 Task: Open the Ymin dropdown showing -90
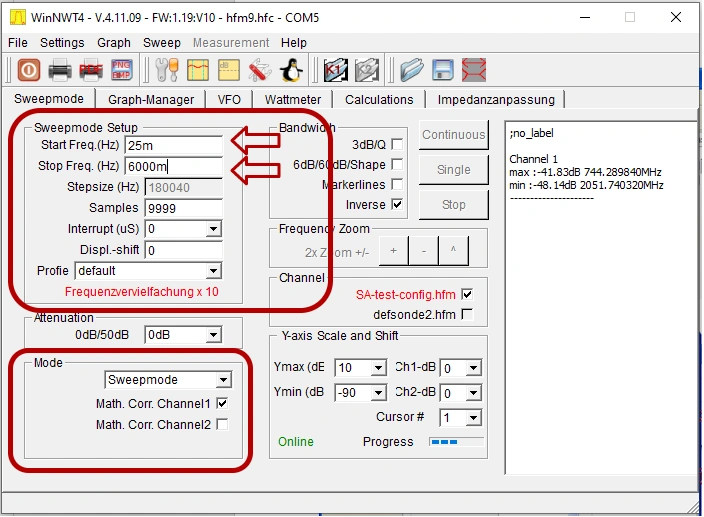tap(378, 393)
